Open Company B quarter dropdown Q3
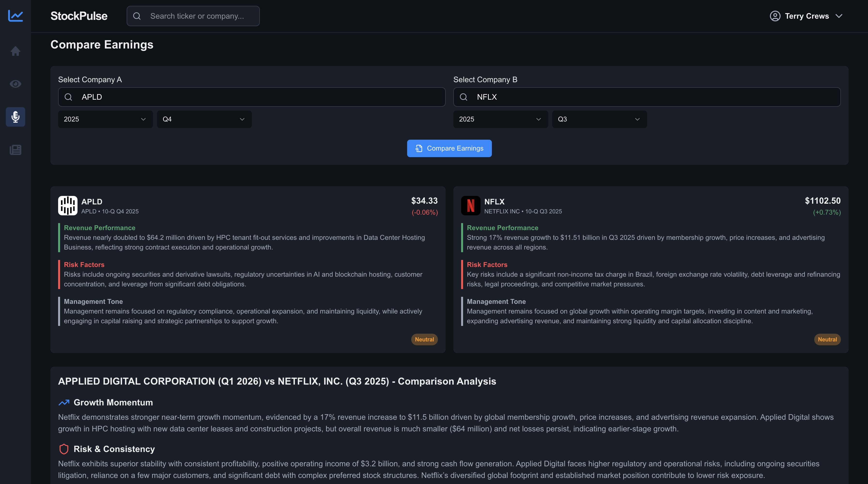Viewport: 868px width, 484px height. coord(599,119)
